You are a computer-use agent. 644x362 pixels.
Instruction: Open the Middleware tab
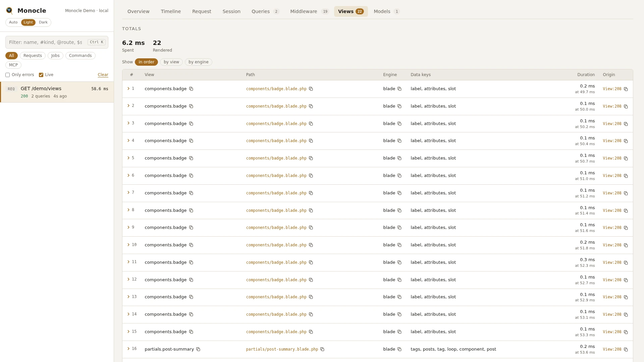(310, 11)
